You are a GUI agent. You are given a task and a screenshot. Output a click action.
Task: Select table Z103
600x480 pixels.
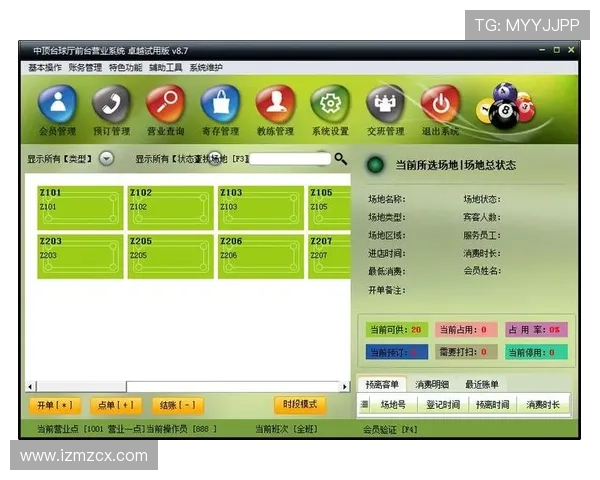coord(261,208)
